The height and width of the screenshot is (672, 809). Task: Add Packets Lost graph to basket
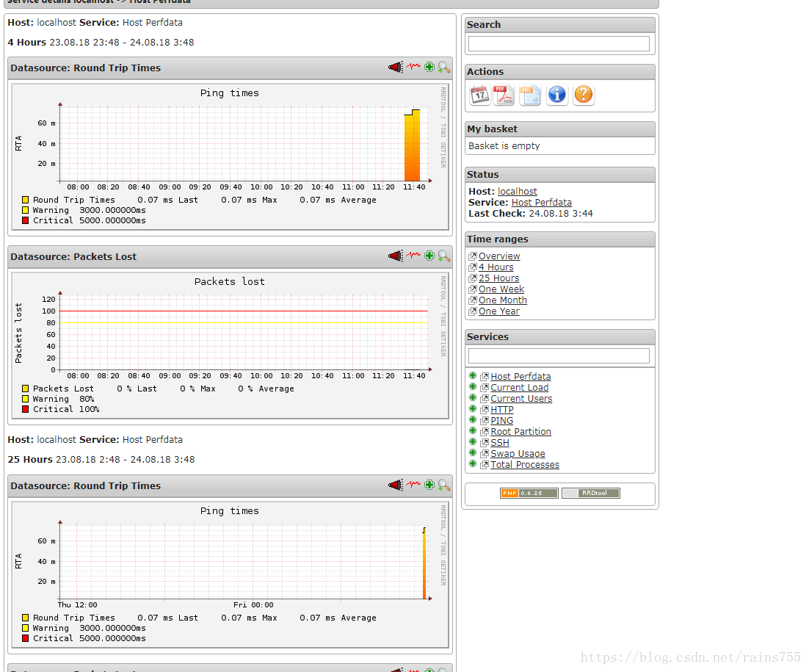click(429, 256)
